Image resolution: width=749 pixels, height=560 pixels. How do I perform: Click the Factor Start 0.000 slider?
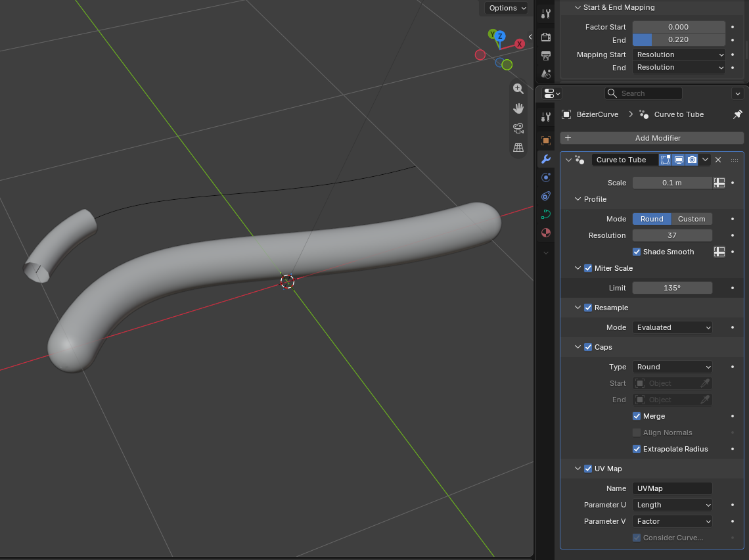coord(679,27)
